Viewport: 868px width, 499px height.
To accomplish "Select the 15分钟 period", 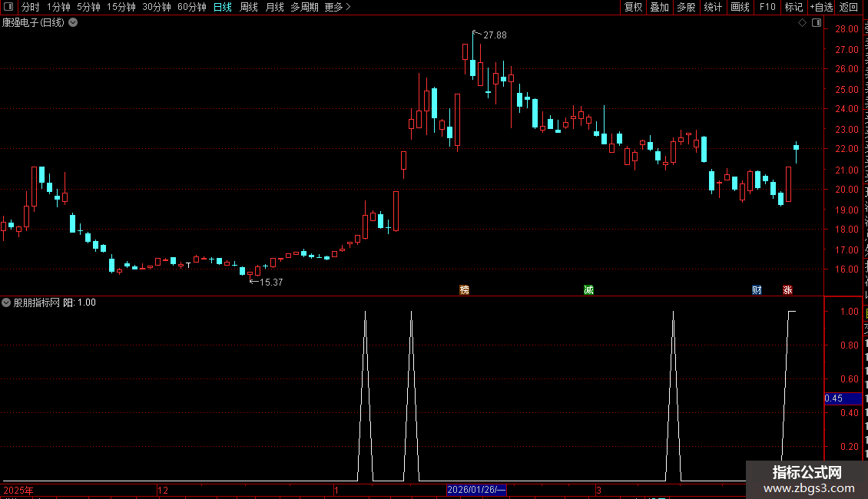I will 121,7.
